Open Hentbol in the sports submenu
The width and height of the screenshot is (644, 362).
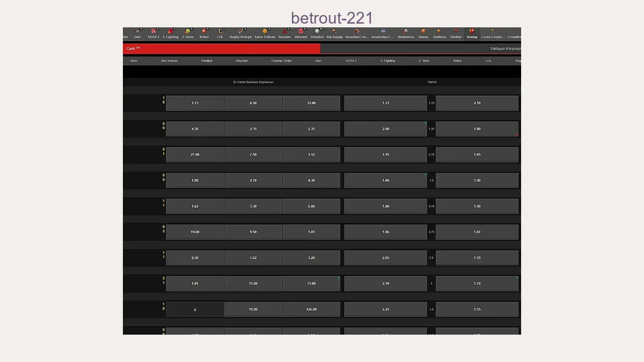tap(207, 61)
